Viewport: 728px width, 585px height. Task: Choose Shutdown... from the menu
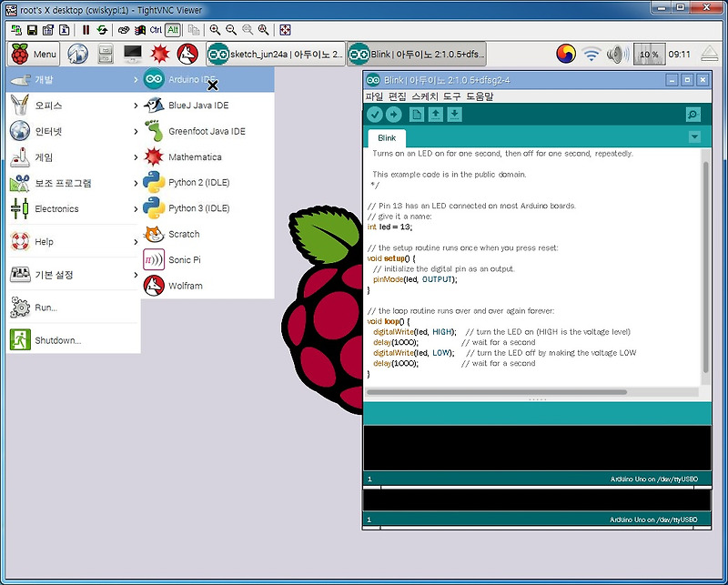[73, 340]
